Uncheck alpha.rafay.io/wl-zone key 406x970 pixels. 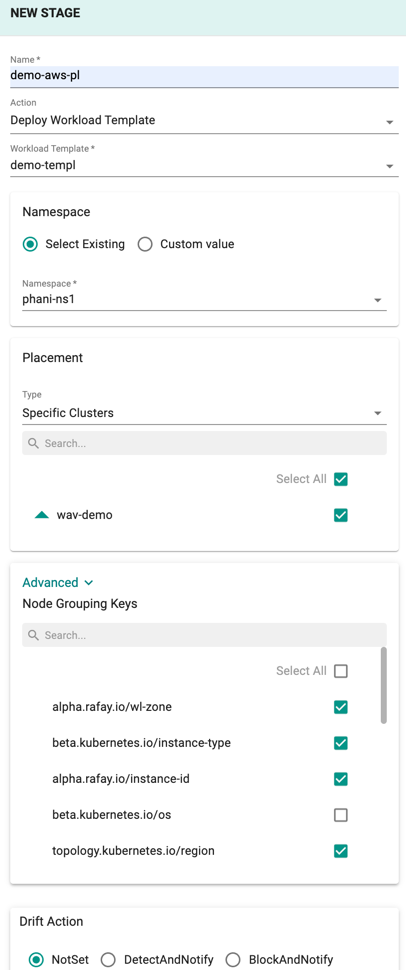coord(340,707)
